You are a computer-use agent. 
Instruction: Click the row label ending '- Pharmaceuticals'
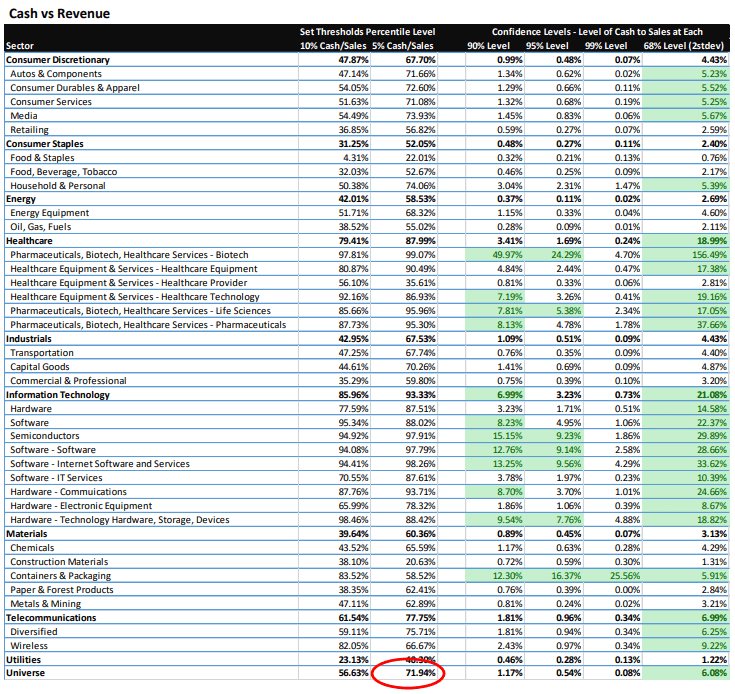click(x=148, y=325)
